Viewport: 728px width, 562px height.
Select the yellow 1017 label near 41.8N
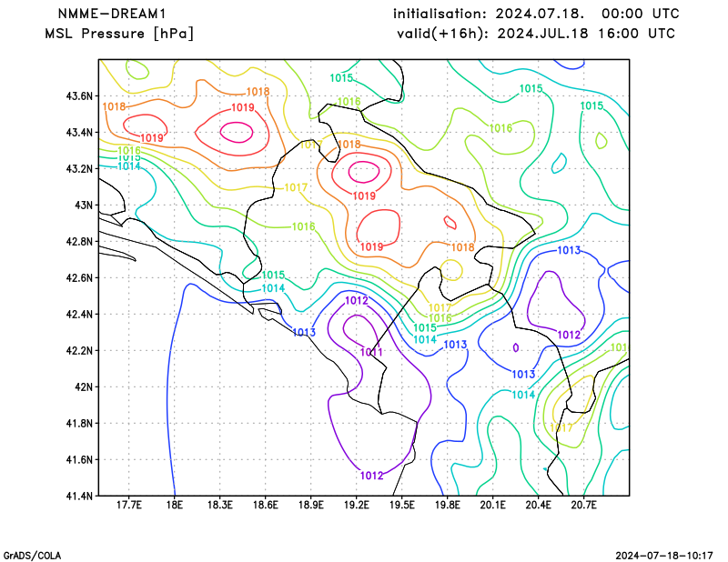click(561, 427)
